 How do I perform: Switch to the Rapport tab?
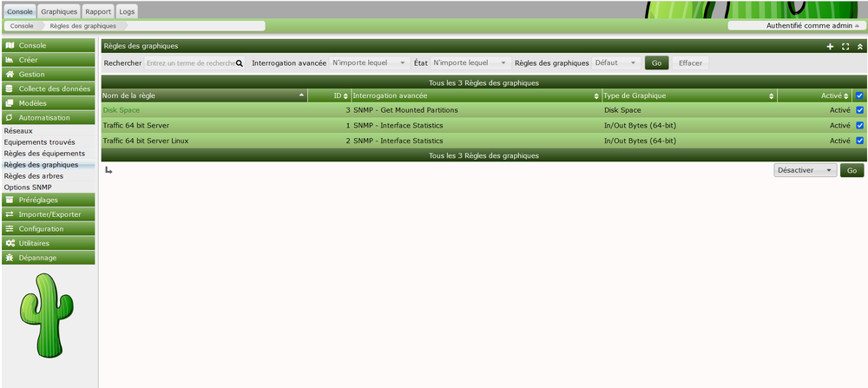tap(99, 11)
